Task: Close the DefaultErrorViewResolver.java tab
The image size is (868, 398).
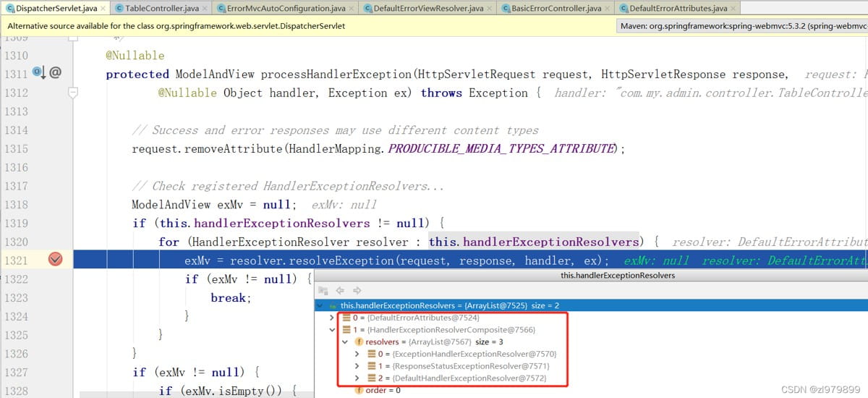Action: [488, 9]
